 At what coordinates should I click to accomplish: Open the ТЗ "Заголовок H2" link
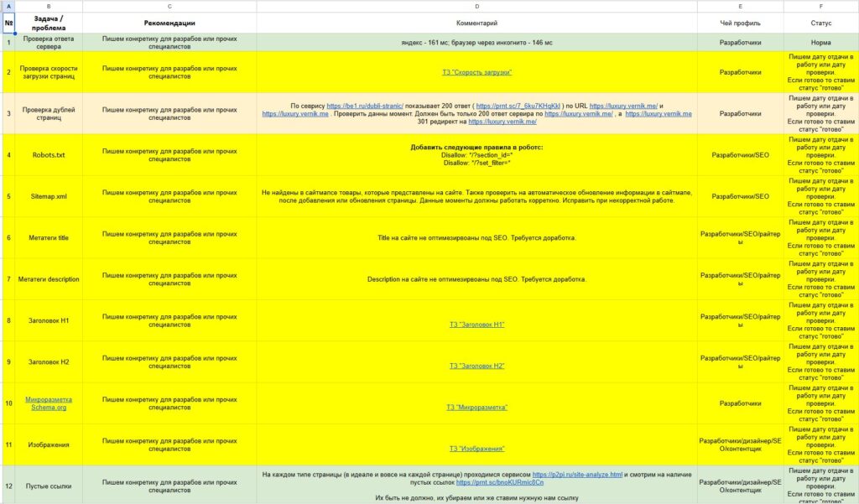click(476, 366)
